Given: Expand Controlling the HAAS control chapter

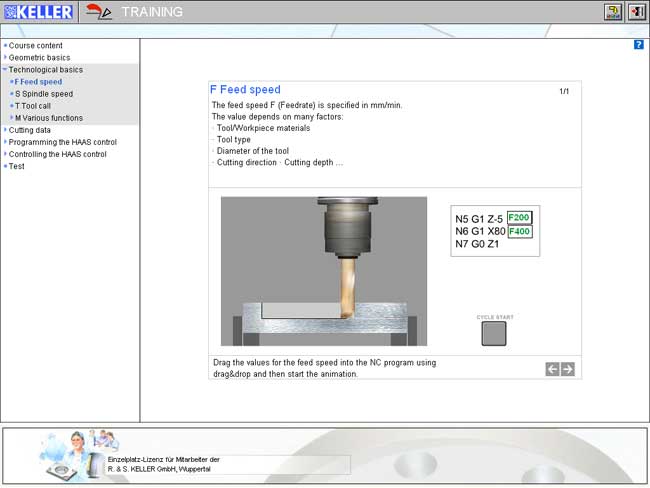Looking at the screenshot, I should click(58, 154).
